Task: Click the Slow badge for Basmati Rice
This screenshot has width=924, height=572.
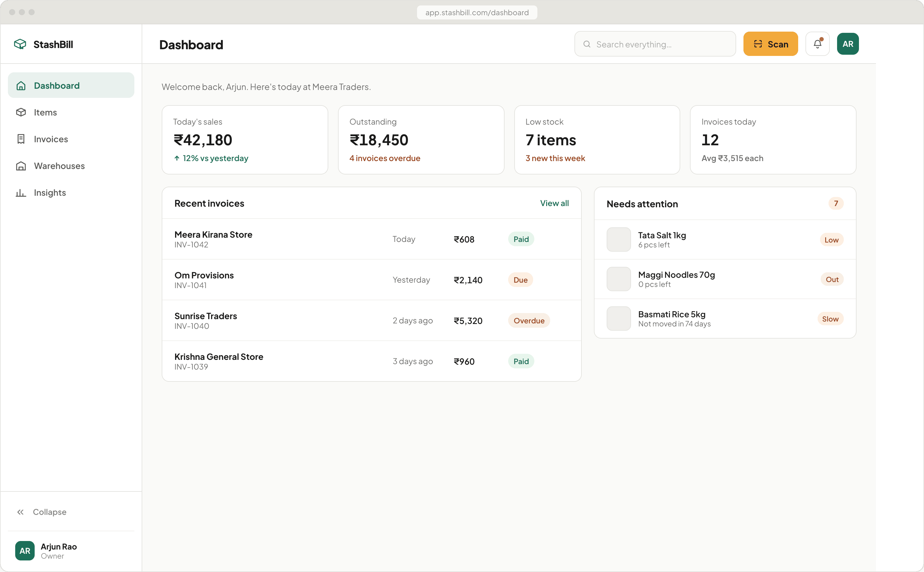Action: (830, 319)
